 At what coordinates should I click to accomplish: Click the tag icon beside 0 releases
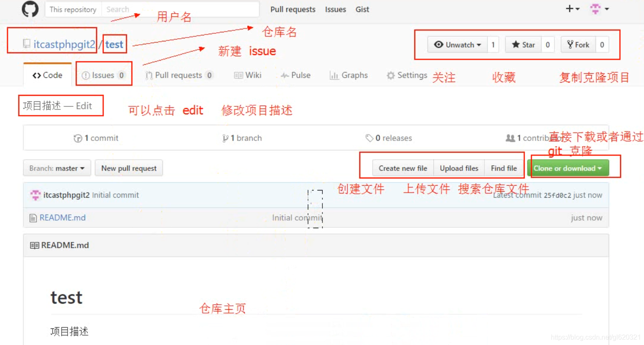[x=369, y=138]
